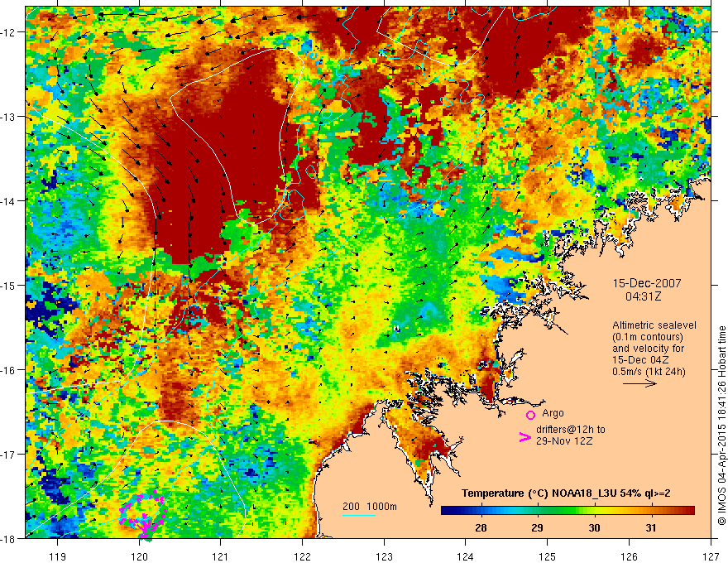Click the temperature color scale bar
728x563 pixels.
(568, 511)
